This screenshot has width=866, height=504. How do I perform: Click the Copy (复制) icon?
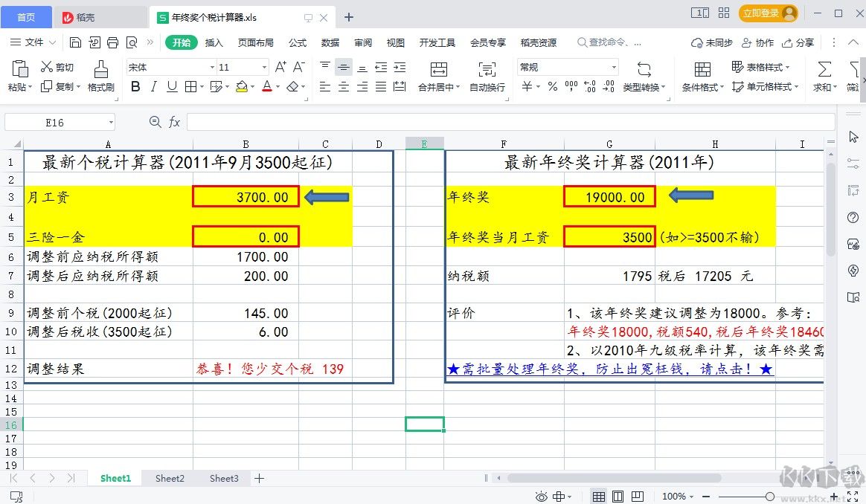point(46,86)
